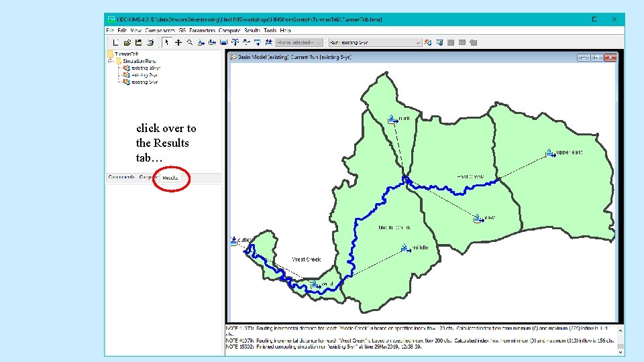Image resolution: width=644 pixels, height=362 pixels.
Task: Open the GIS menu
Action: coord(182,30)
